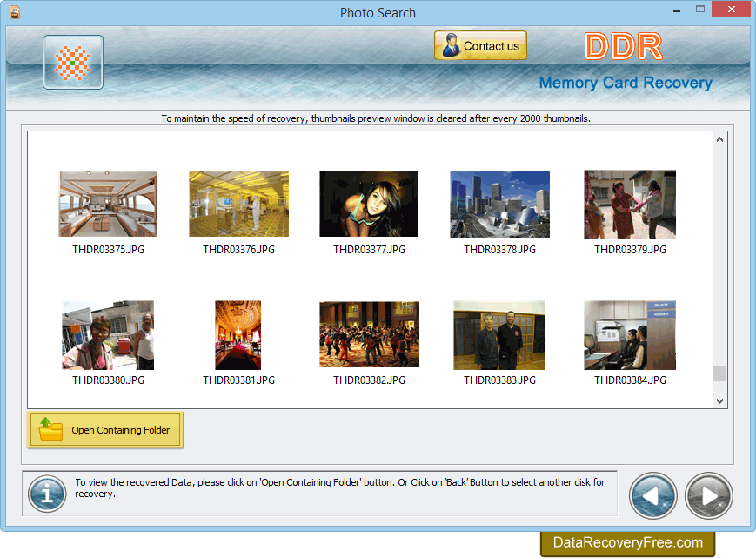756x558 pixels.
Task: Open the Contact us button
Action: (480, 46)
